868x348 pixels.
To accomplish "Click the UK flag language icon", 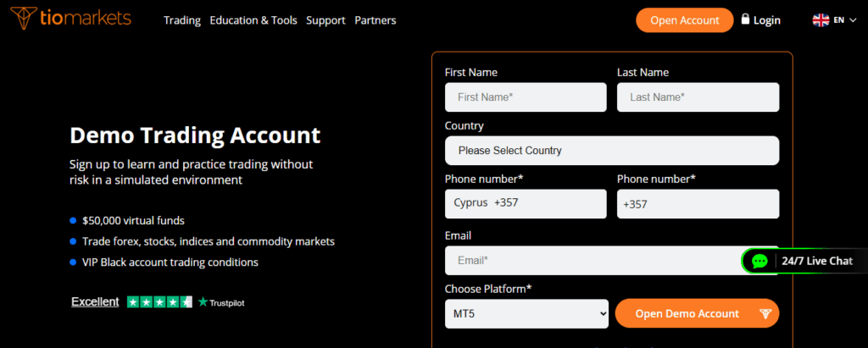I will [821, 20].
